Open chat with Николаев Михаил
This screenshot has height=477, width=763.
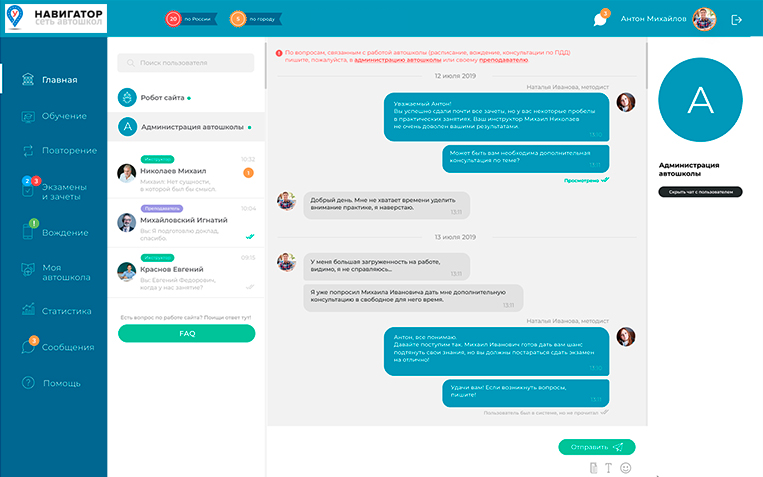point(186,173)
